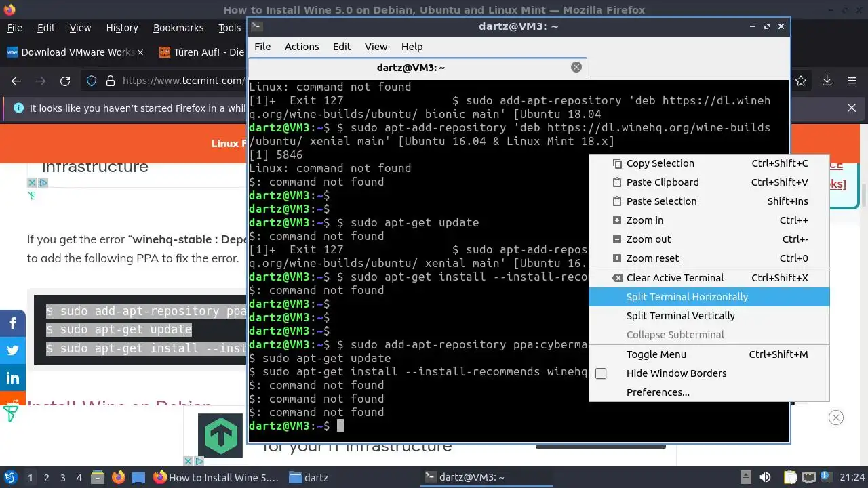
Task: Open the Firefox Edit menu
Action: 46,28
